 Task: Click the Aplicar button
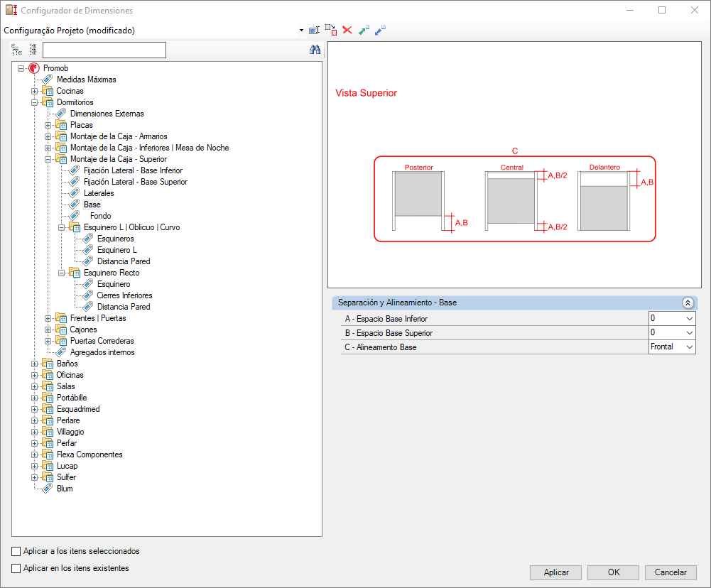click(x=556, y=572)
